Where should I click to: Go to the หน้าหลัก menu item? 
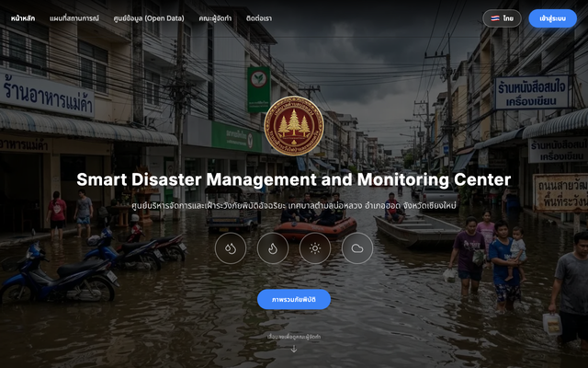click(23, 18)
